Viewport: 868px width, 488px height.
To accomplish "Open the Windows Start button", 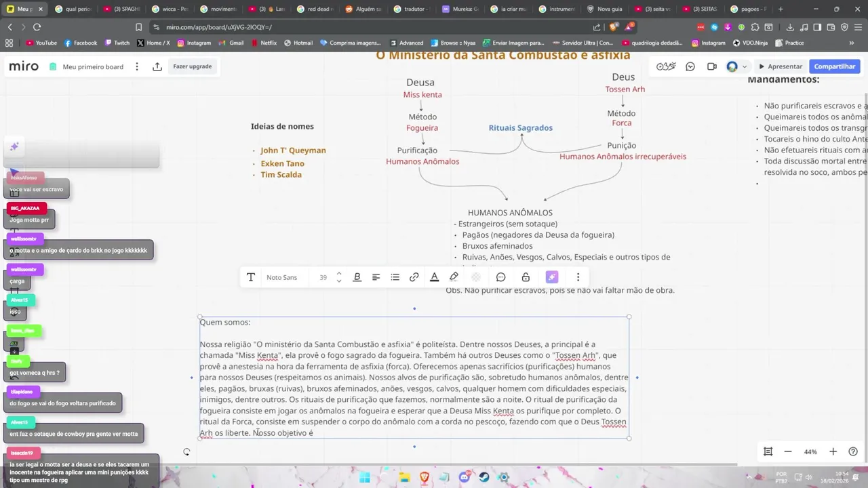I will [365, 477].
